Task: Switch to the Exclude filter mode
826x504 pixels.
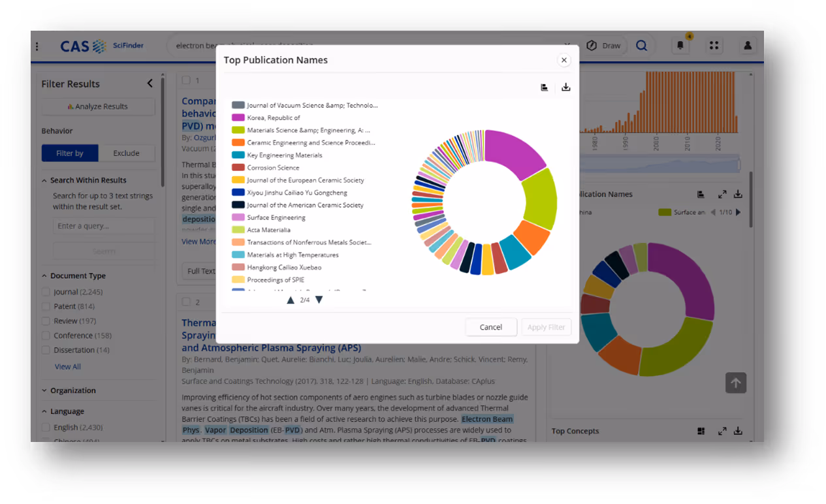Action: 127,153
